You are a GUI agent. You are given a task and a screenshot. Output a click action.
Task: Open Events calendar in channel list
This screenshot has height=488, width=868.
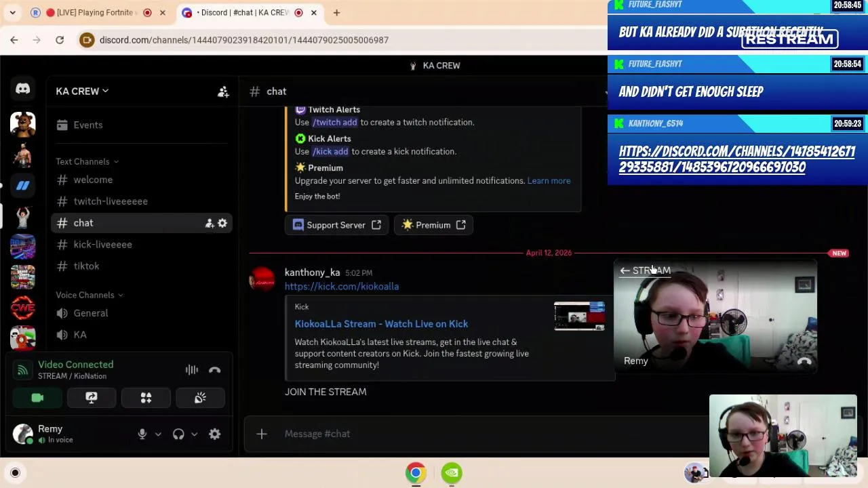tap(88, 125)
